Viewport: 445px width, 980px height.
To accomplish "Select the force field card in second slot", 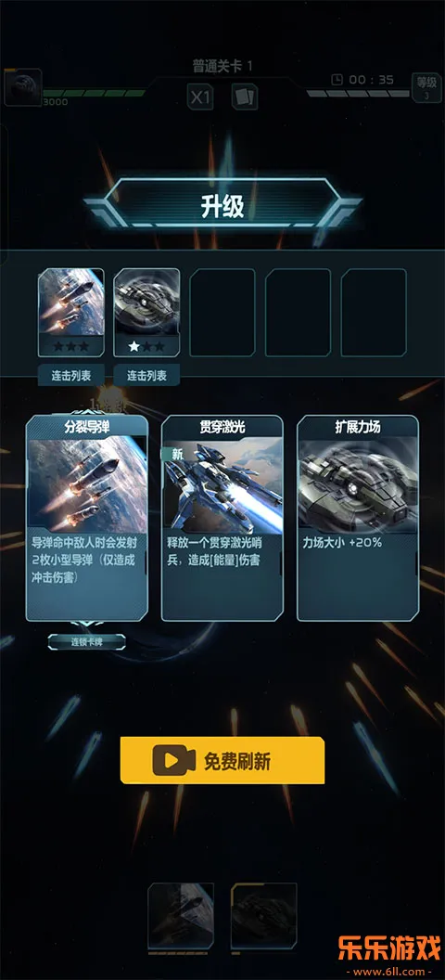I will (146, 313).
